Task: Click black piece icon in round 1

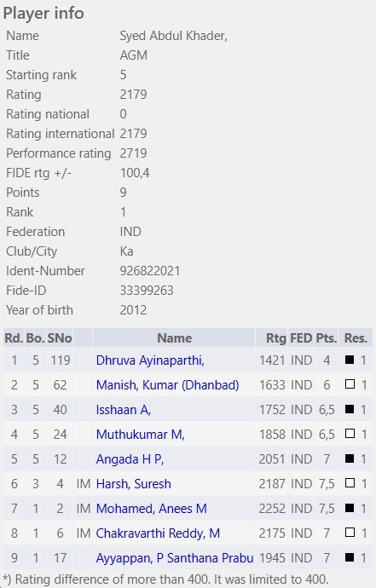Action: tap(350, 360)
